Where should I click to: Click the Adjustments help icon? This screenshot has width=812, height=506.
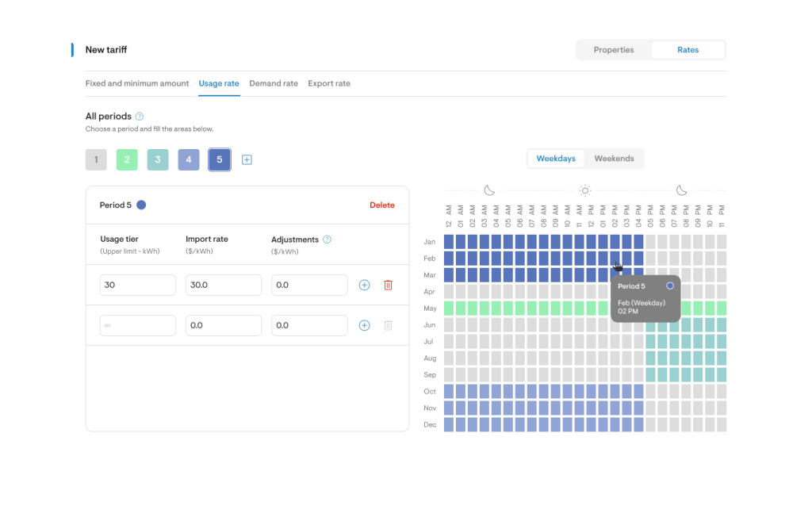[x=327, y=240]
